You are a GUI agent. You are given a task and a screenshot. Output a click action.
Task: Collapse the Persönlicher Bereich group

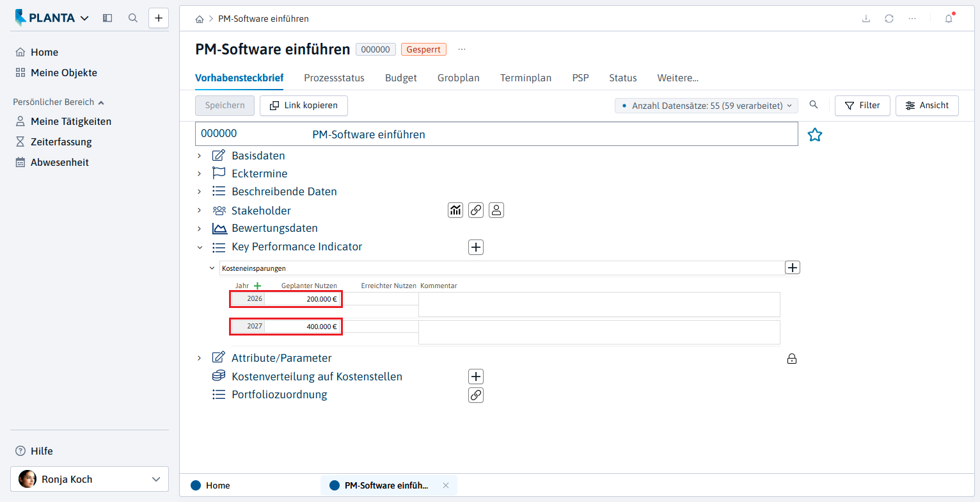(58, 102)
